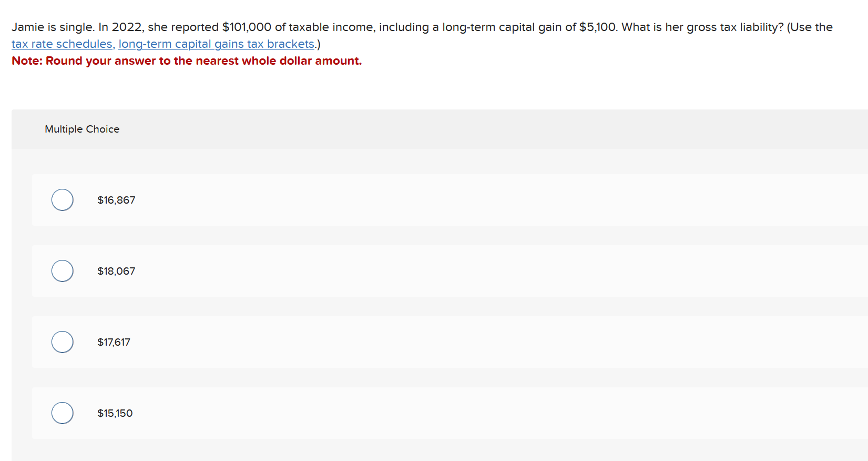Open the tax rate schedules link
This screenshot has width=868, height=461.
pyautogui.click(x=62, y=44)
